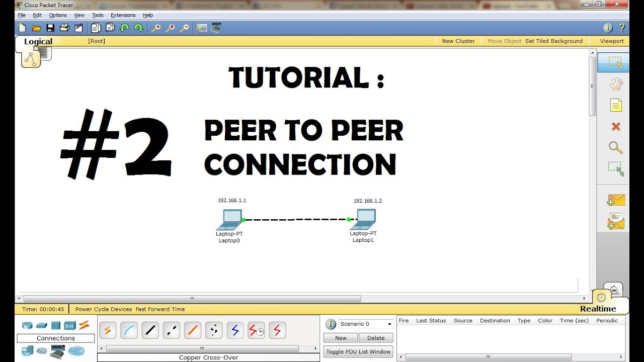Choose the automatic connection type cable
This screenshot has height=362, width=644.
tap(108, 330)
